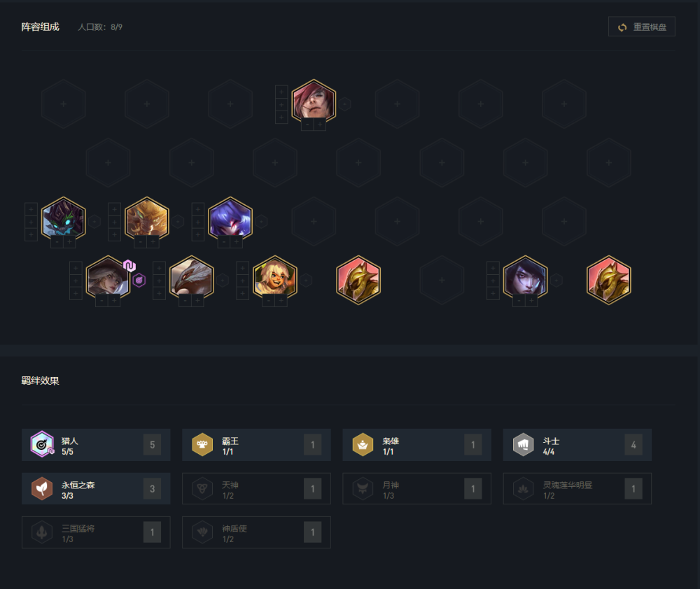Add item in top slot of the wolf champion
Screen dimensions: 700x589
click(31, 209)
